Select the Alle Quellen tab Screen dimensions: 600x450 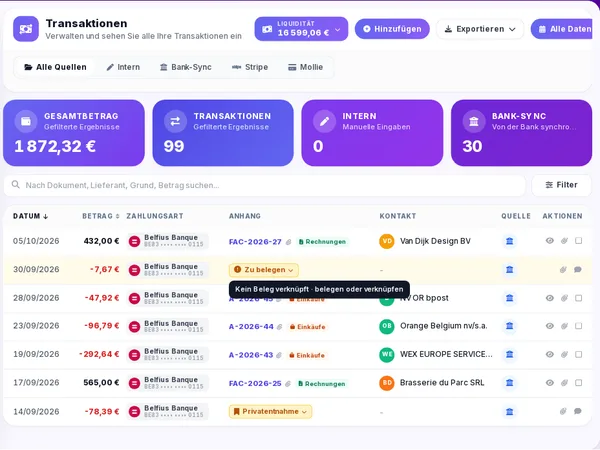(x=55, y=67)
